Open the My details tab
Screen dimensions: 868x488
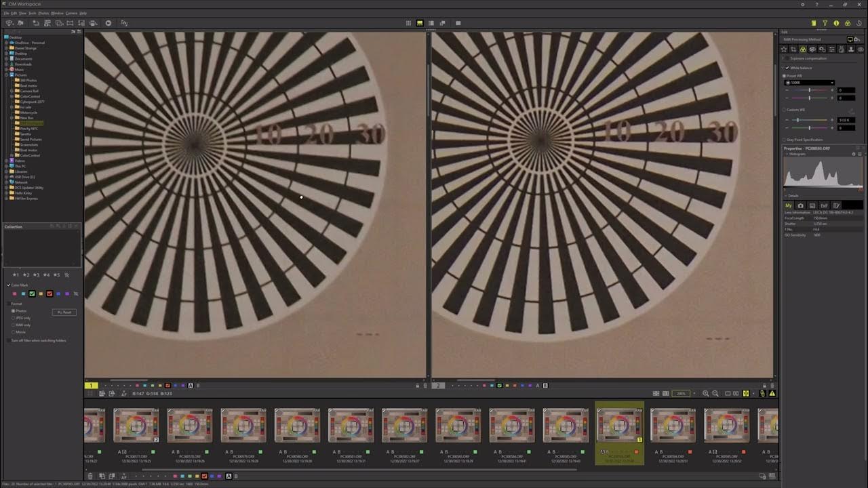[x=789, y=205]
